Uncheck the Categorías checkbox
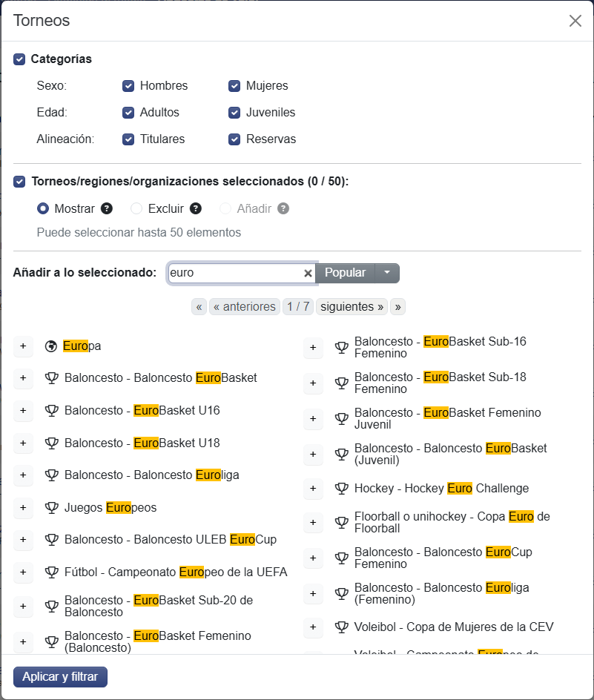Viewport: 594px width, 700px height. [x=19, y=59]
